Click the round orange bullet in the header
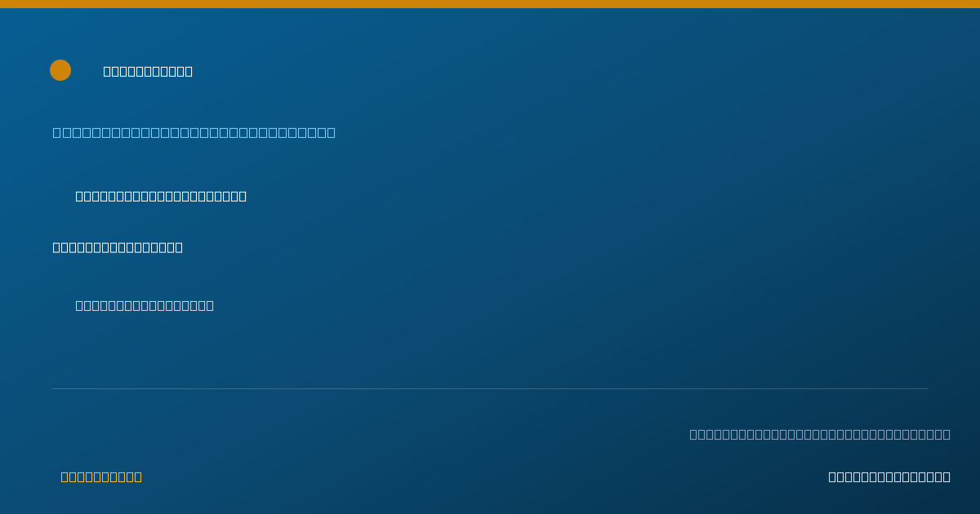 (60, 70)
